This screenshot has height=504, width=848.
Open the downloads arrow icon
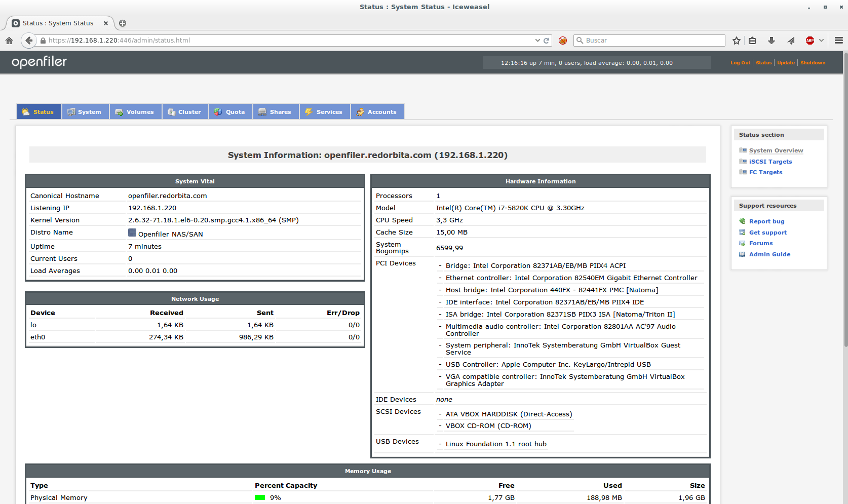[772, 41]
